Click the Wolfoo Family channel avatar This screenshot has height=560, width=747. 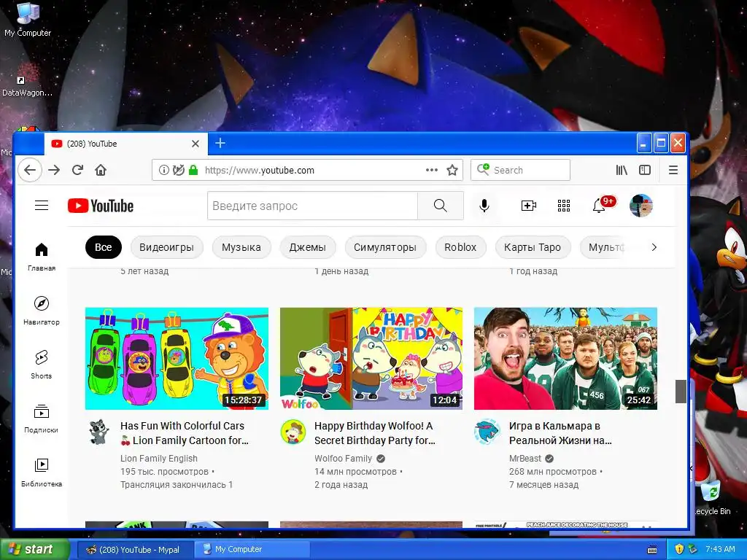293,432
